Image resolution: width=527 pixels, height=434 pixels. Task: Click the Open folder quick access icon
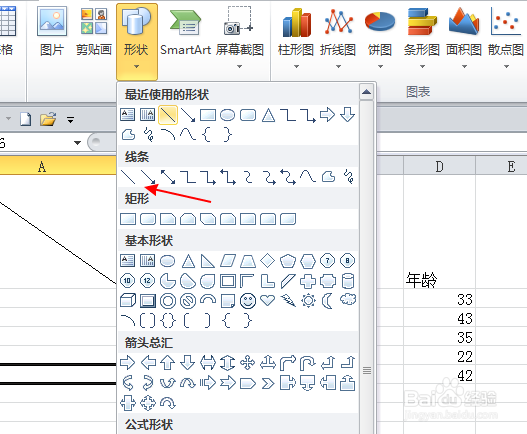pyautogui.click(x=48, y=119)
